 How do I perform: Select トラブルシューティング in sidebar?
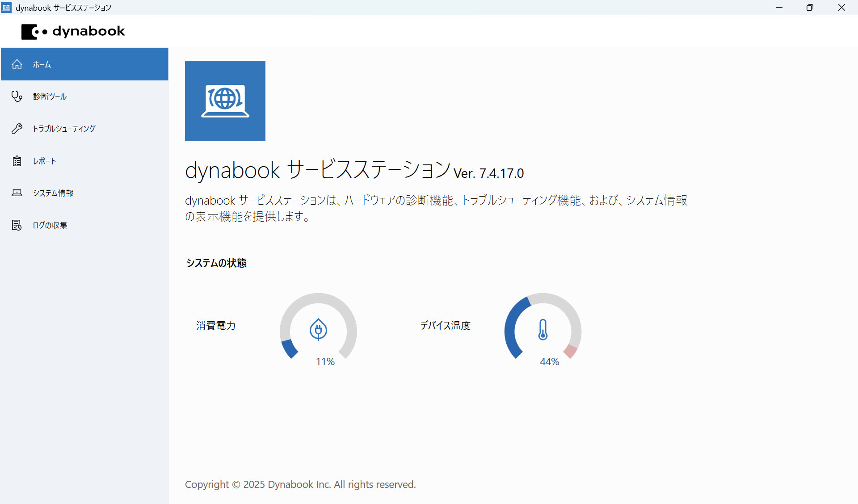click(x=64, y=129)
